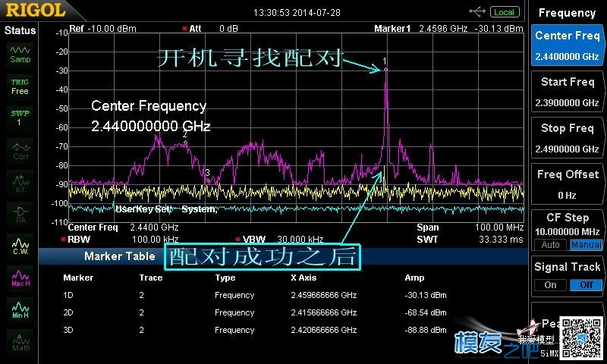Select the Min H trace icon

pos(20,311)
